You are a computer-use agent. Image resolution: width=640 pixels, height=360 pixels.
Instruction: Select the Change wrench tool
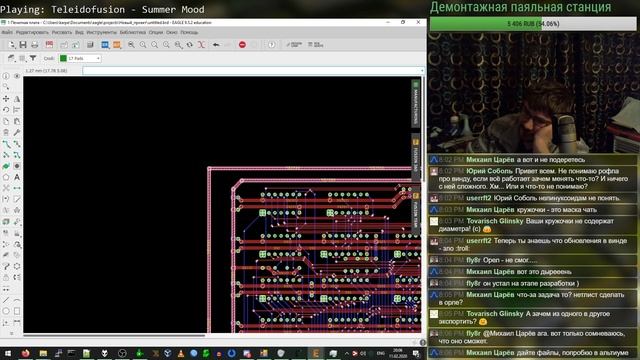tap(17, 132)
